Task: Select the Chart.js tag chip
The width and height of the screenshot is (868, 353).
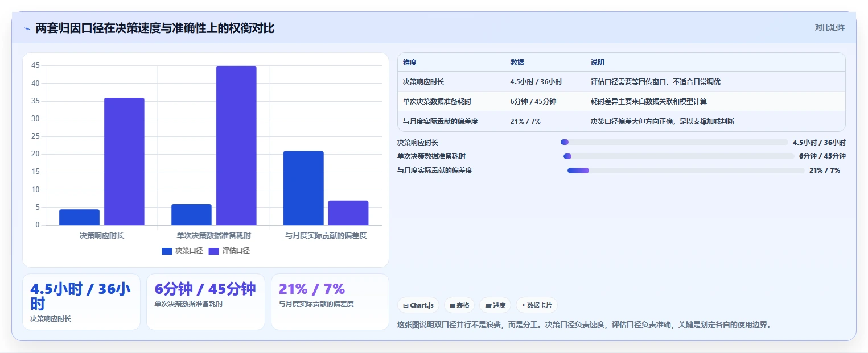Action: (418, 305)
